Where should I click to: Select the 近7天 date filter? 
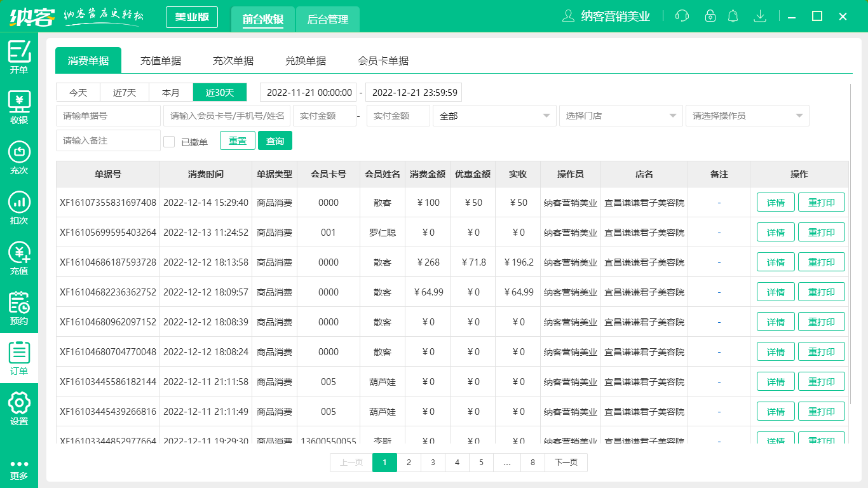click(124, 92)
